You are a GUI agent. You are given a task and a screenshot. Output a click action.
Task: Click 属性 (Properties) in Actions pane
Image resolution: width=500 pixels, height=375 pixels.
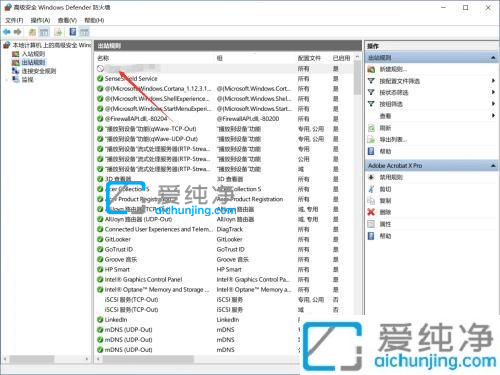click(x=385, y=224)
